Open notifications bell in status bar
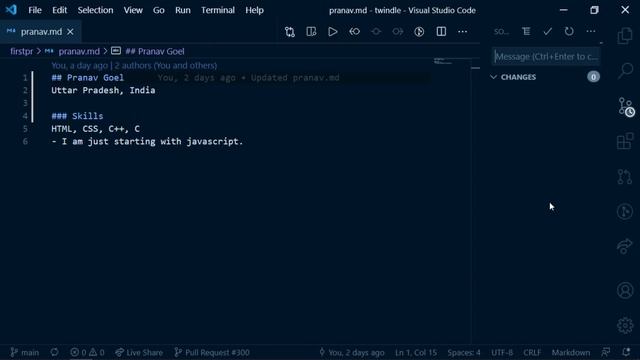This screenshot has height=360, width=640. pos(626,352)
